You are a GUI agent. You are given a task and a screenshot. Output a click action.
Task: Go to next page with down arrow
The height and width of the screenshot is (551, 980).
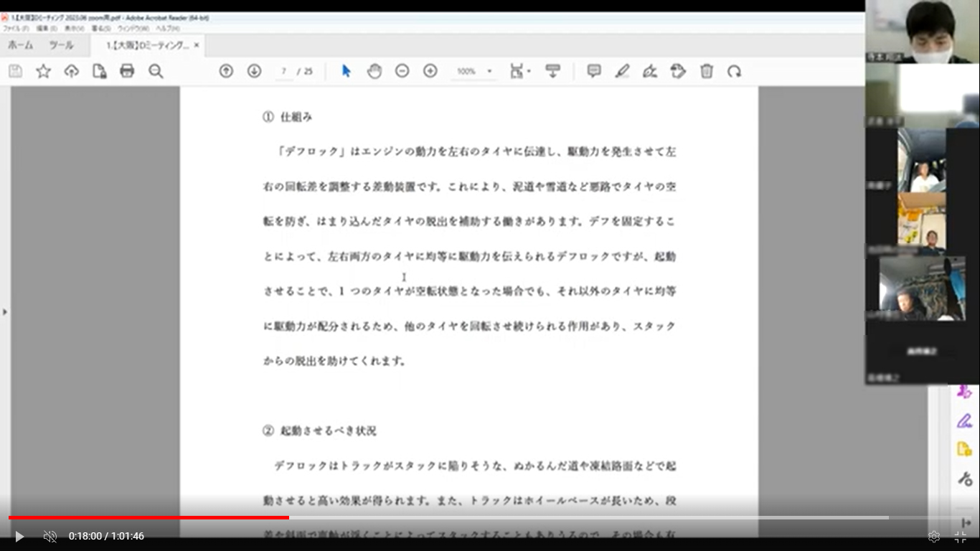point(254,71)
